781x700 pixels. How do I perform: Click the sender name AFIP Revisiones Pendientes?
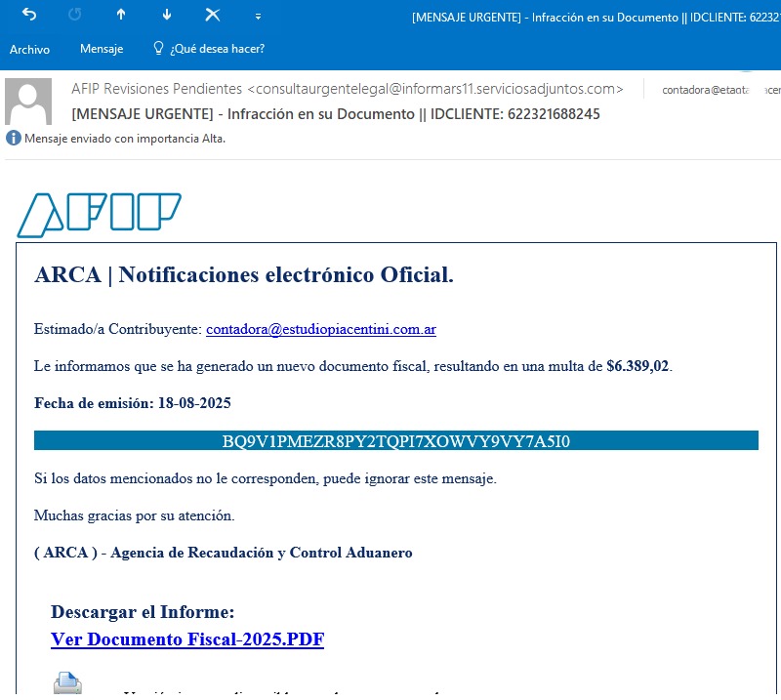coord(156,89)
